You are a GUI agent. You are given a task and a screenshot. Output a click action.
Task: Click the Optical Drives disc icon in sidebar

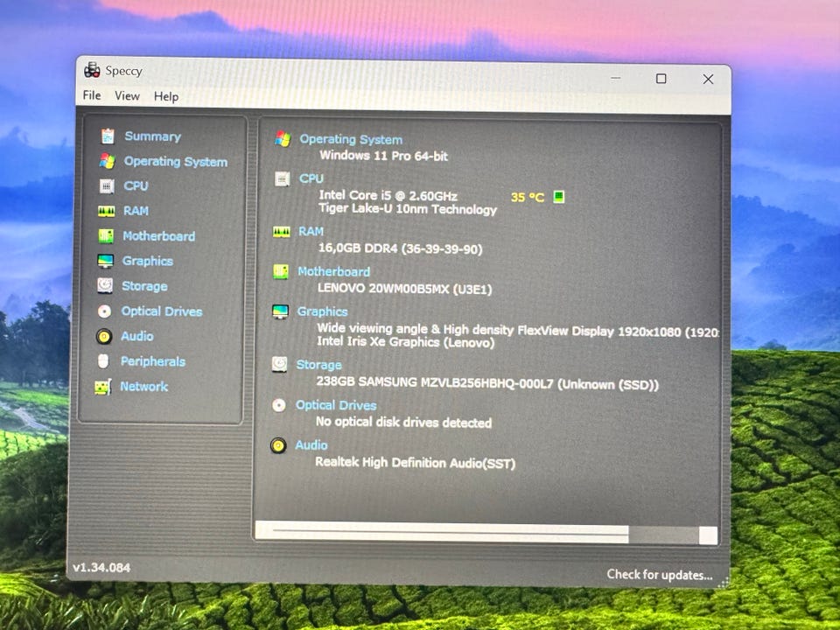[104, 311]
